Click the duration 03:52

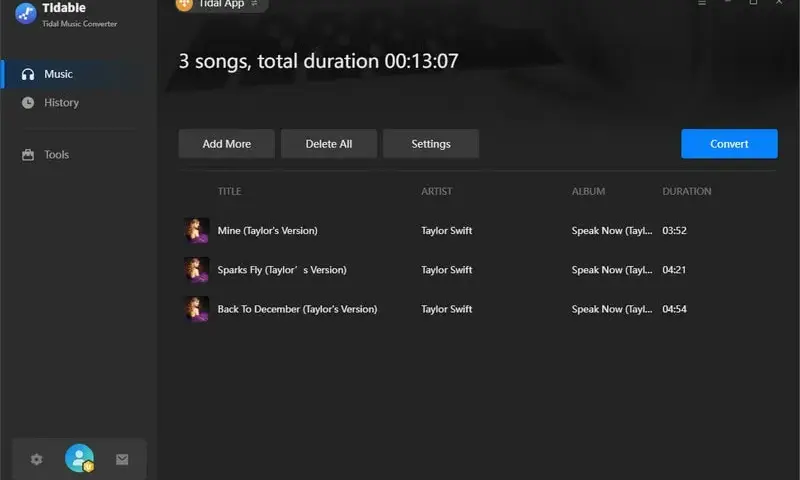click(x=674, y=231)
